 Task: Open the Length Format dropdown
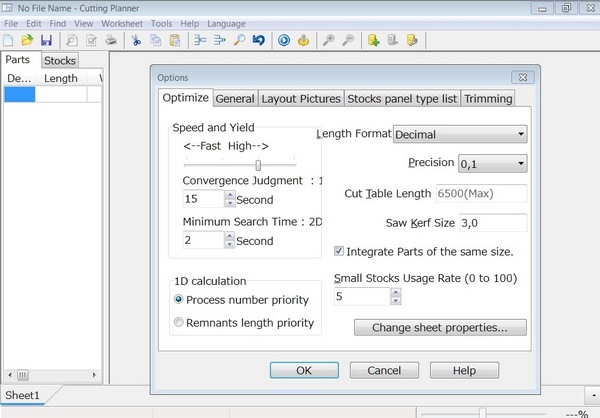460,134
